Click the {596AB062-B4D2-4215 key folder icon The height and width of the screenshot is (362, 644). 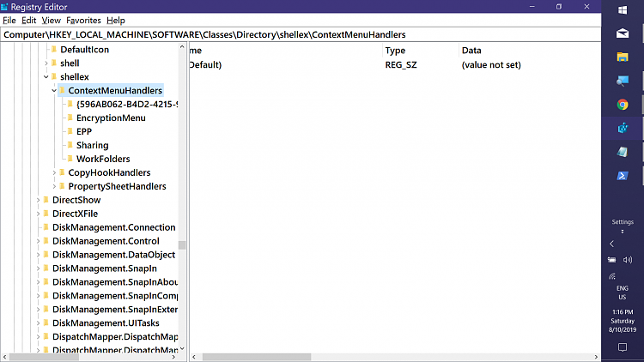click(x=70, y=104)
